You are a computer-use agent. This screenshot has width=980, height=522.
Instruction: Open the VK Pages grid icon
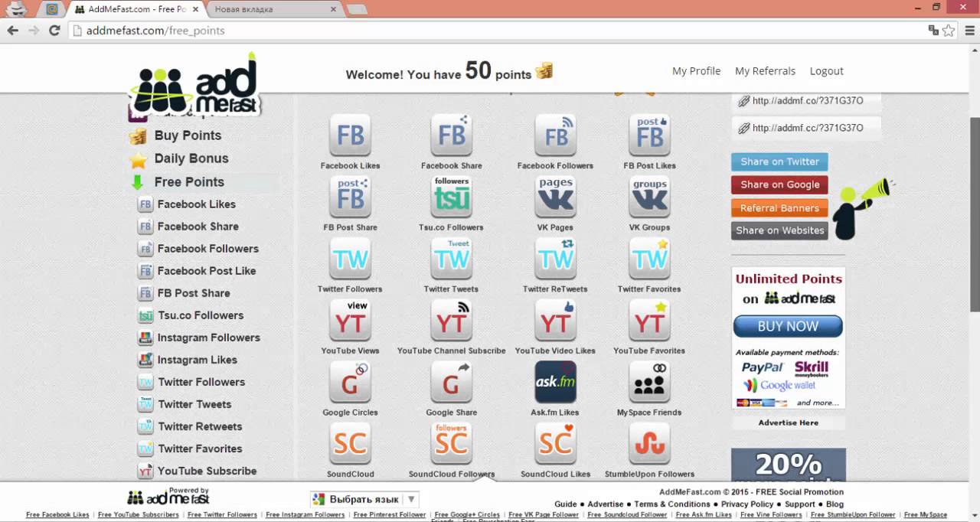(555, 197)
